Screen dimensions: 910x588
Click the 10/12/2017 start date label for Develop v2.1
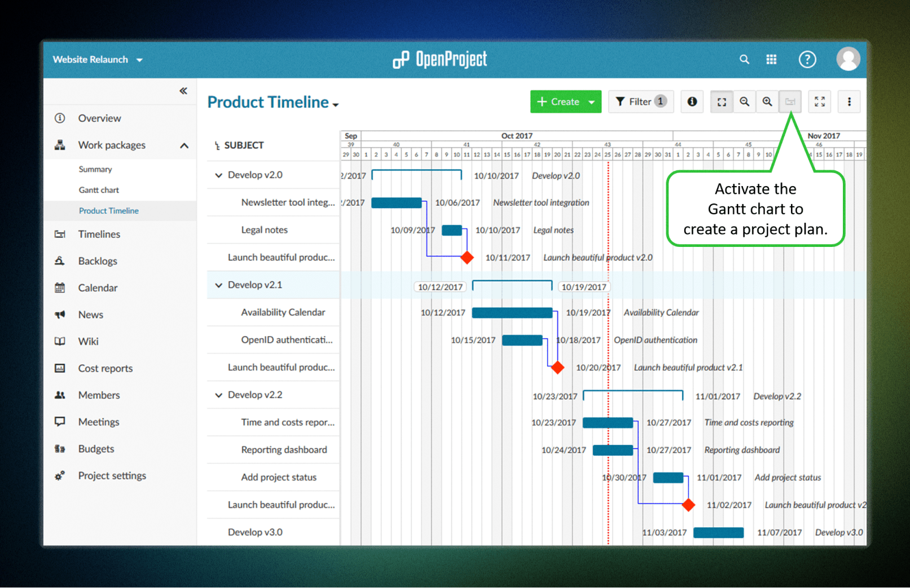(440, 287)
